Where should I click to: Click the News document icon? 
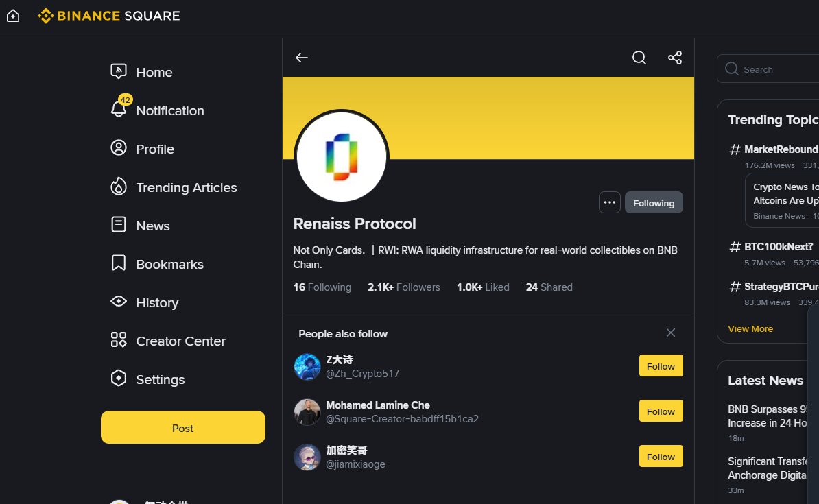119,225
